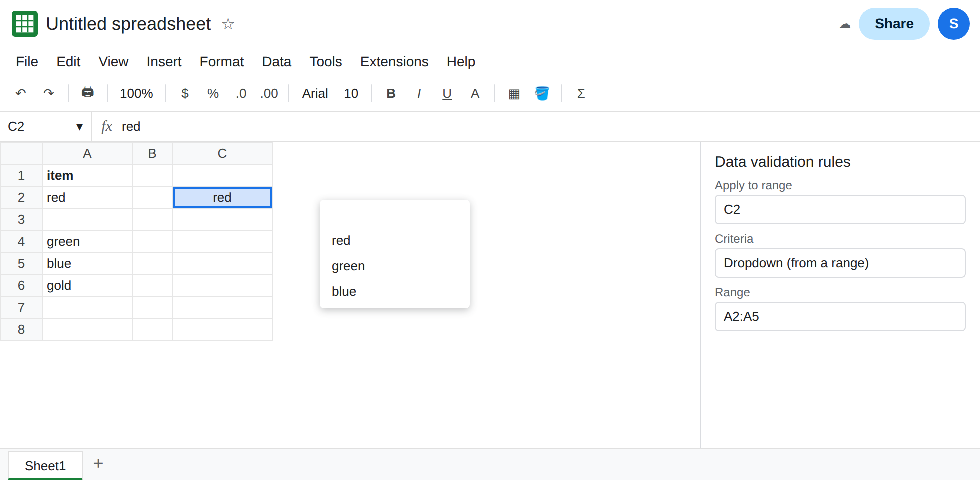Open fill color bucket
Image resolution: width=980 pixels, height=480 pixels.
click(542, 93)
